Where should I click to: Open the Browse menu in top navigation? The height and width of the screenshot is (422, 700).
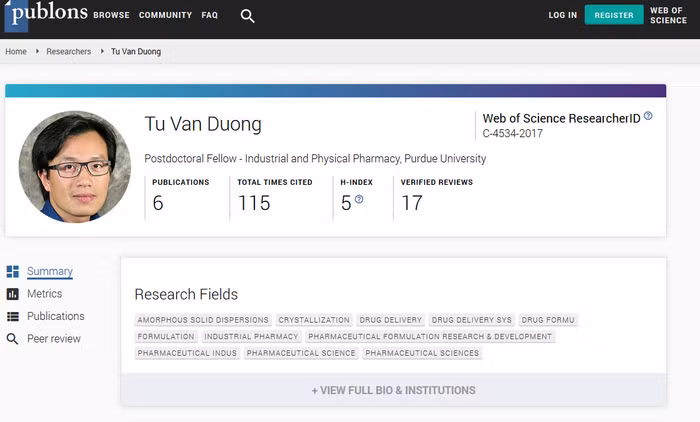pos(111,16)
